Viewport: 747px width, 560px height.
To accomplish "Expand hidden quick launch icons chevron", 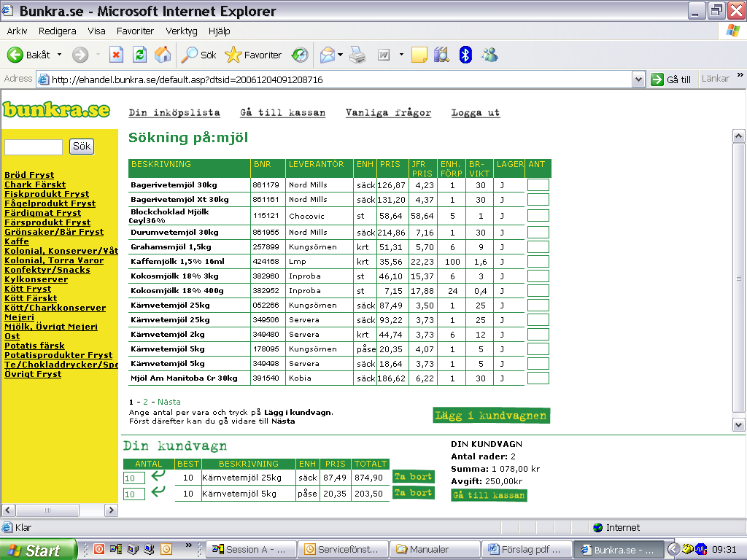I will 189,545.
